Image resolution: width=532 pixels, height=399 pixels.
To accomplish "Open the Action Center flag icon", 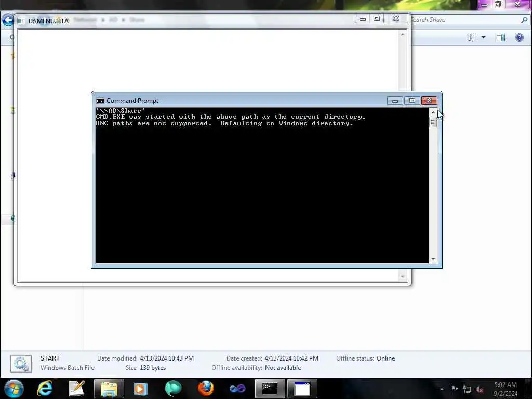I will (x=454, y=389).
